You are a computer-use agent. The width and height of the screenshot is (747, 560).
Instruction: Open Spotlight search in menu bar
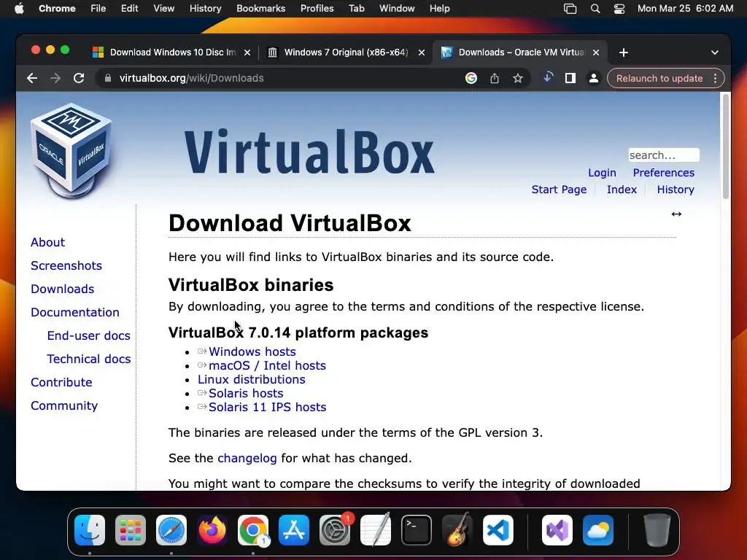[595, 9]
